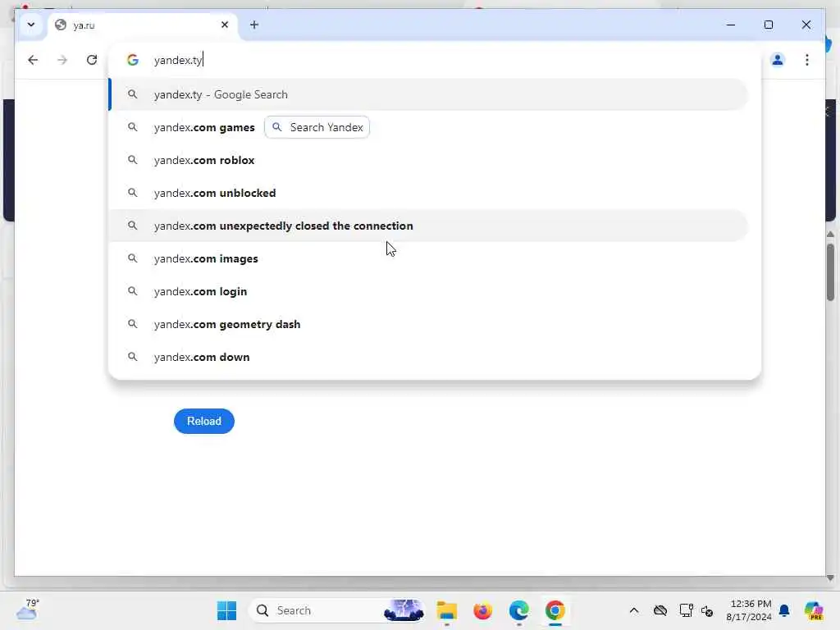Launch Firefox from the taskbar
This screenshot has width=840, height=630.
coord(482,610)
